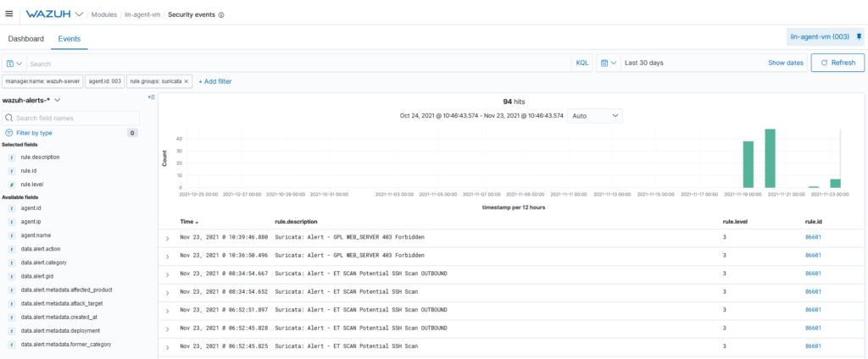Image resolution: width=868 pixels, height=359 pixels.
Task: Expand the 06:52:51.897 event row
Action: (168, 311)
